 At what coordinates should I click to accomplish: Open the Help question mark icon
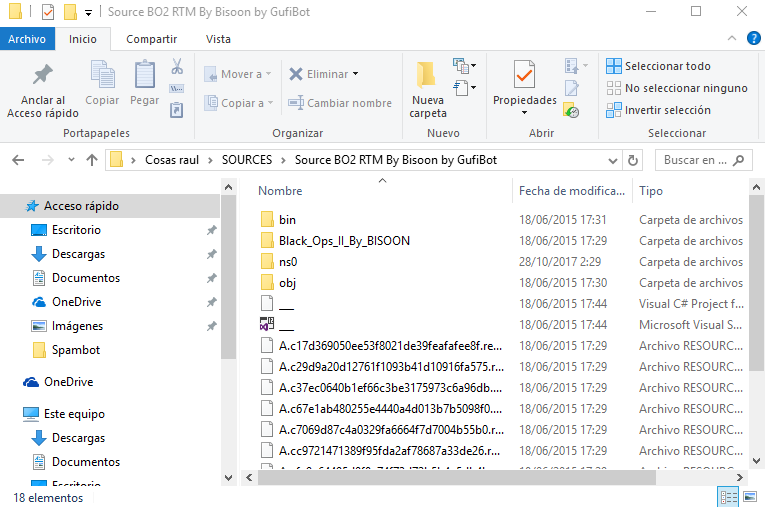coord(754,38)
